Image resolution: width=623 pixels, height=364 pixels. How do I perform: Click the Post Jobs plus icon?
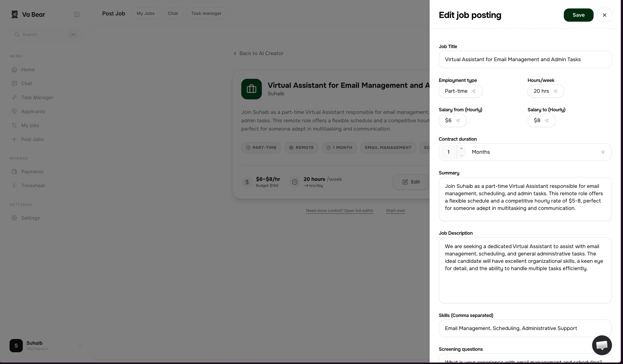(x=14, y=139)
